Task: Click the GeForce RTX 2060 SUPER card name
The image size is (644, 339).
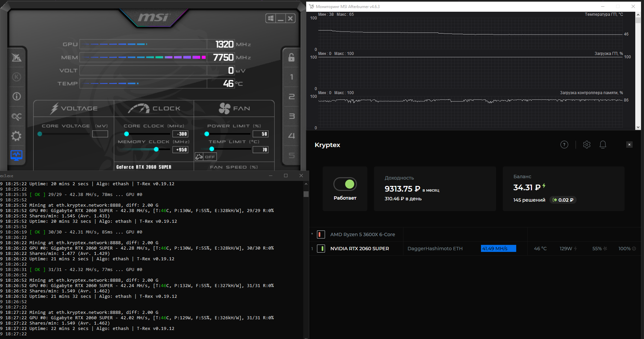Action: 144,167
